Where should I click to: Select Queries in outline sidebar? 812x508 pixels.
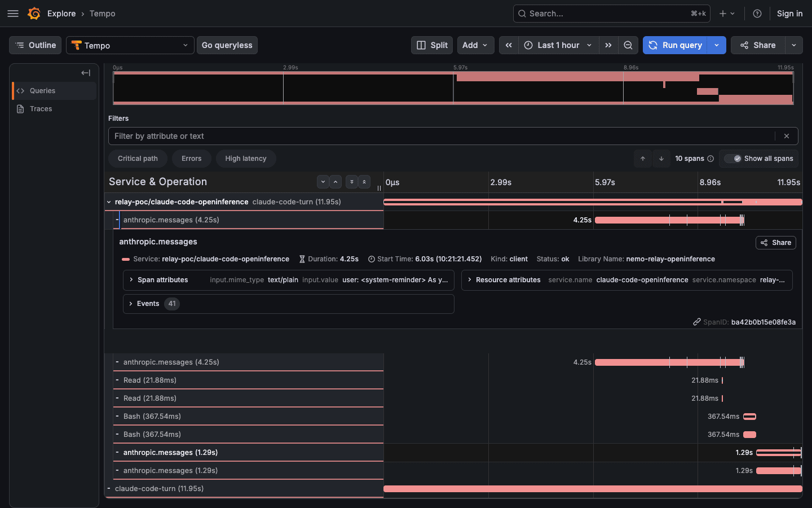pyautogui.click(x=54, y=91)
